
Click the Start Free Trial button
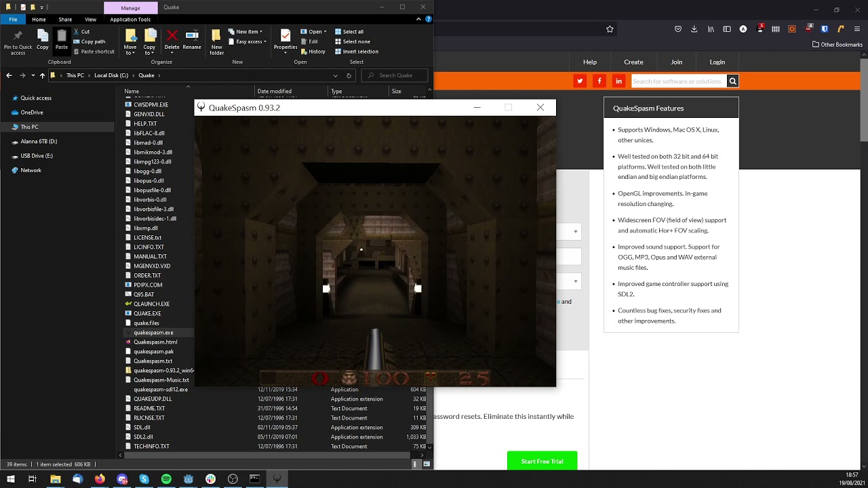click(x=542, y=461)
